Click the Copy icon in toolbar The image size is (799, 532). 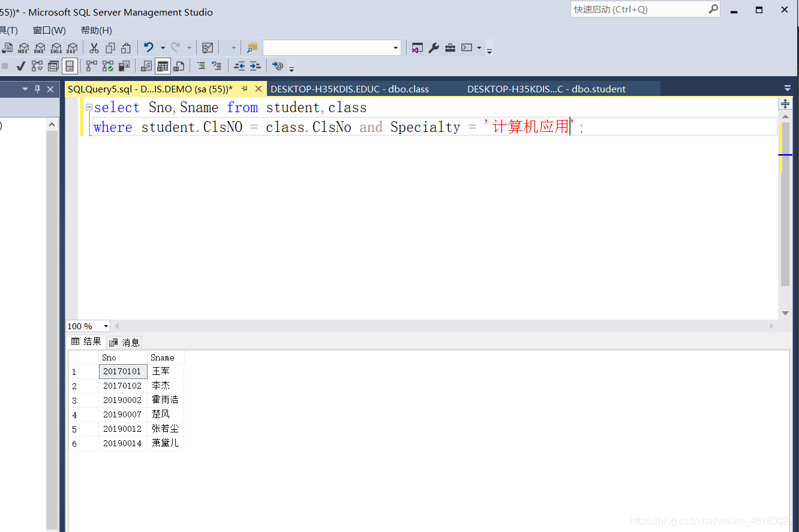point(110,48)
